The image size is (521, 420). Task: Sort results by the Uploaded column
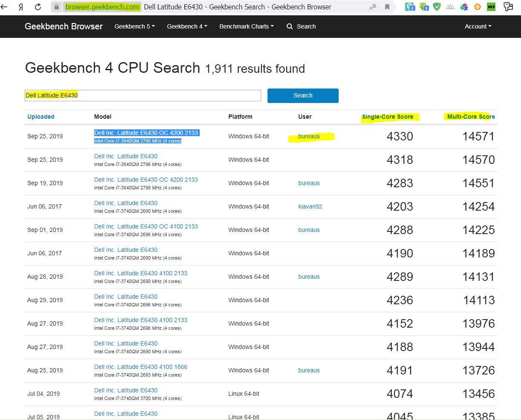point(41,117)
